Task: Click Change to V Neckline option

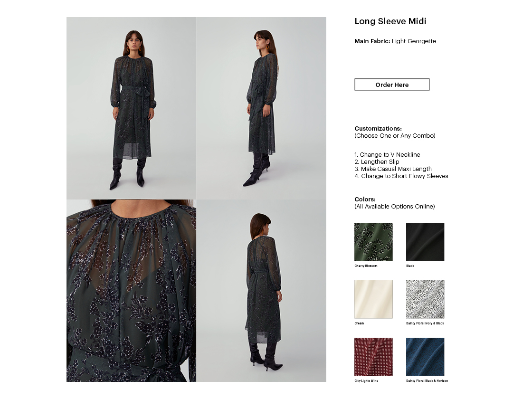Action: point(387,155)
